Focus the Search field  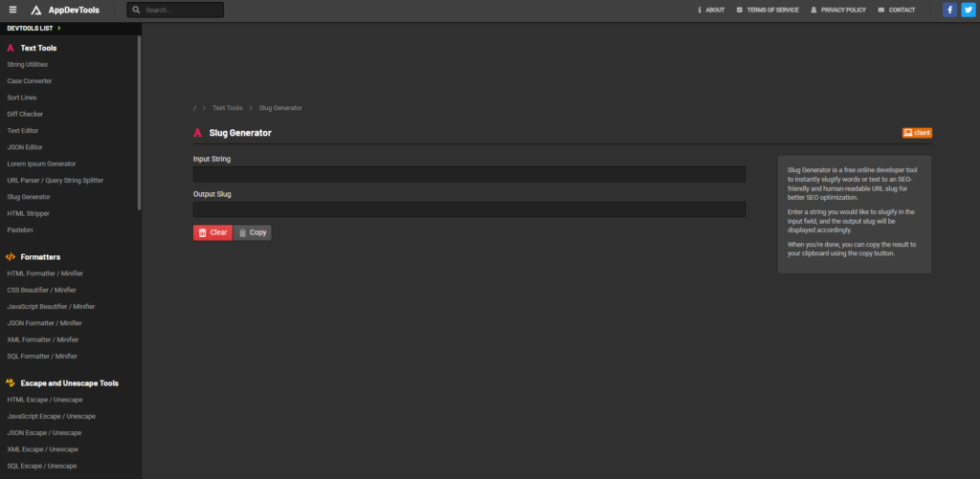[x=175, y=10]
